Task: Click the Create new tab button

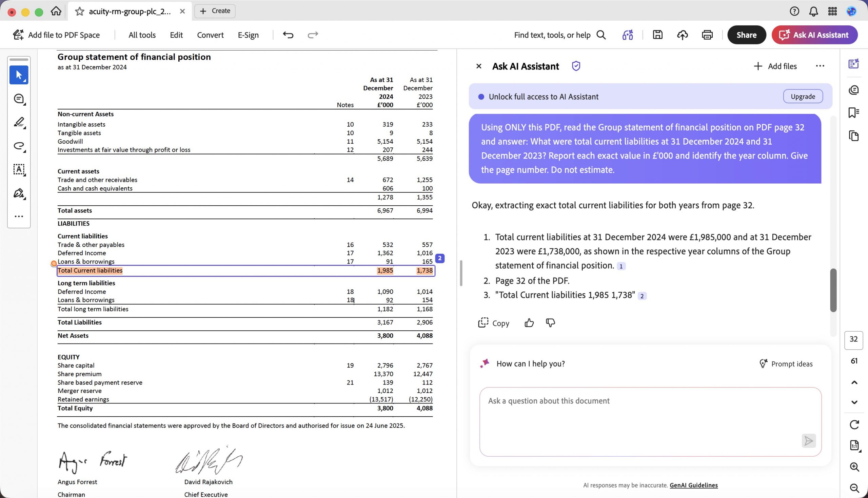Action: 215,11
